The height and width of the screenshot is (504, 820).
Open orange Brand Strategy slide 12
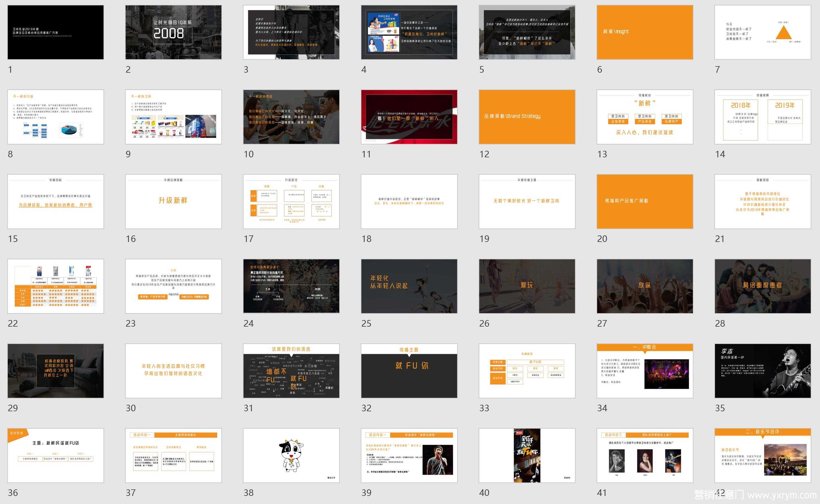[x=527, y=117]
